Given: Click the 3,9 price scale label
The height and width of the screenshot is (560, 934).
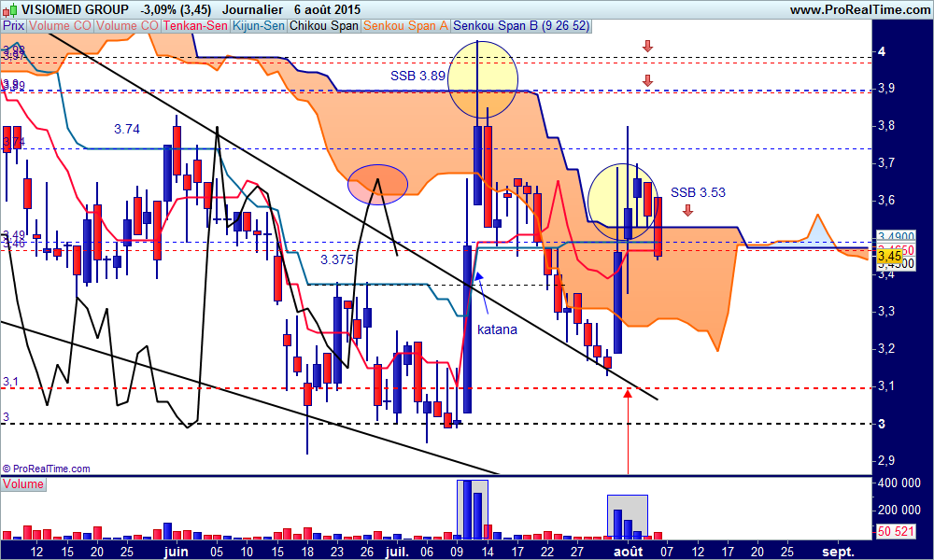Looking at the screenshot, I should tap(886, 89).
